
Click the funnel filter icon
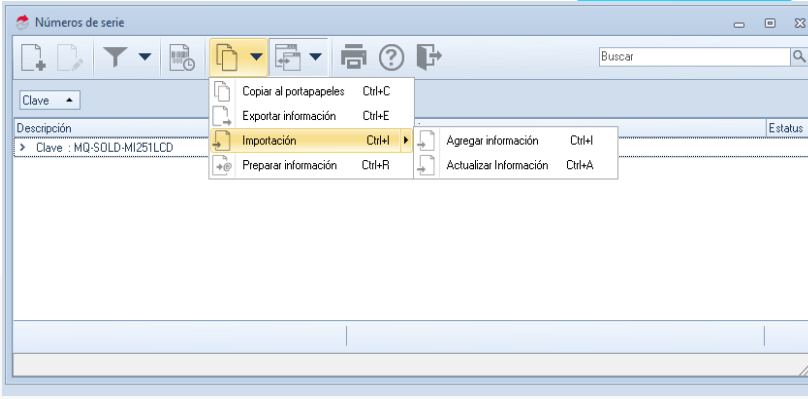point(114,57)
